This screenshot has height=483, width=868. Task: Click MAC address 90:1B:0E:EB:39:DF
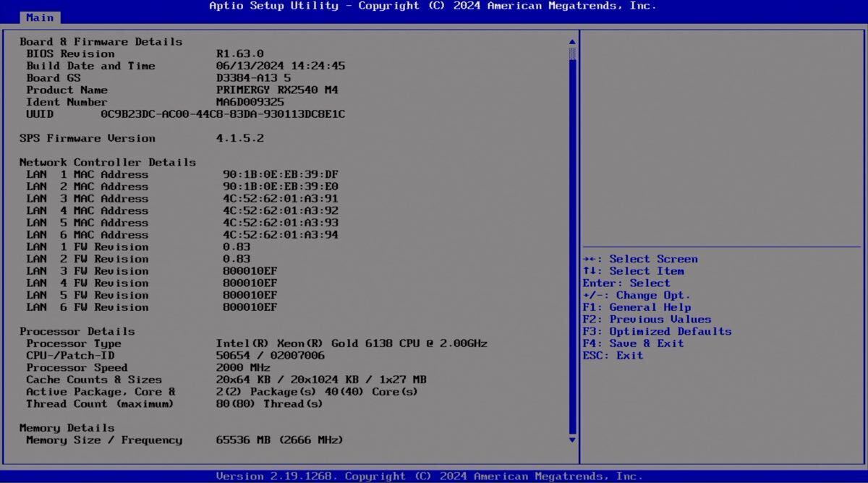coord(281,174)
